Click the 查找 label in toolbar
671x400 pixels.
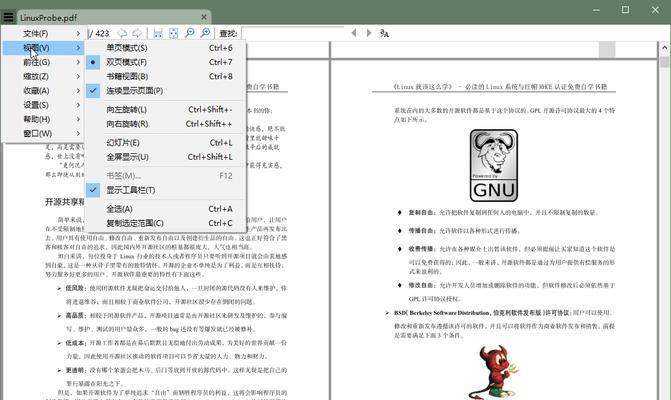(x=228, y=33)
